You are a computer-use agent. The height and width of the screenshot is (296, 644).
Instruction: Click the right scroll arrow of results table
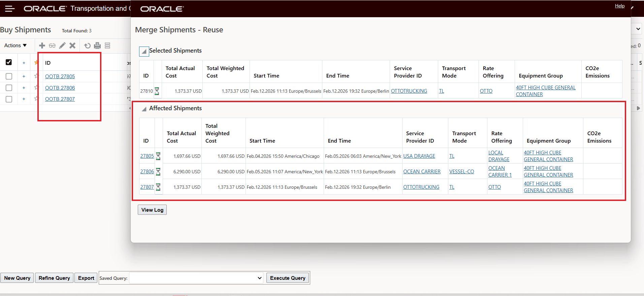click(638, 108)
